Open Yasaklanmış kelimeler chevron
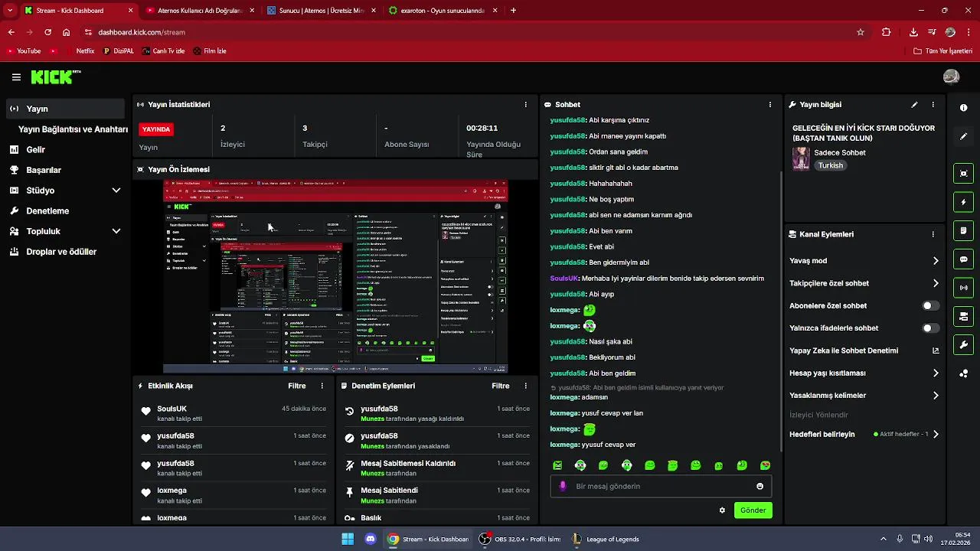This screenshot has height=551, width=980. pos(936,396)
